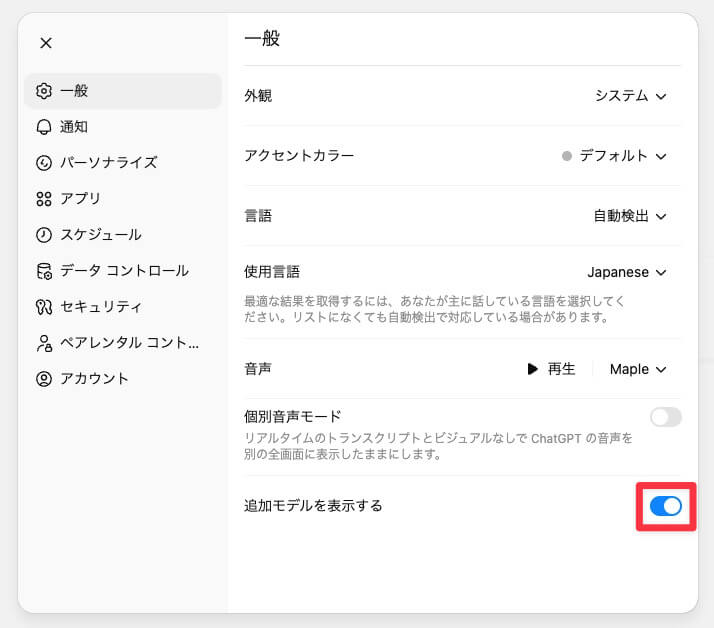714x628 pixels.
Task: Open アクセントカラー デフォルト color picker
Action: 614,156
